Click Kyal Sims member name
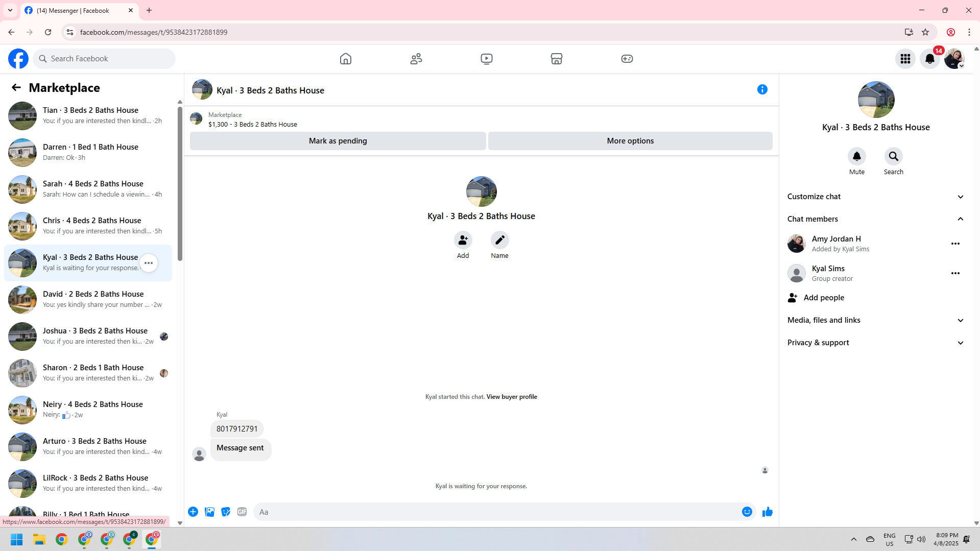The height and width of the screenshot is (551, 980). [828, 269]
